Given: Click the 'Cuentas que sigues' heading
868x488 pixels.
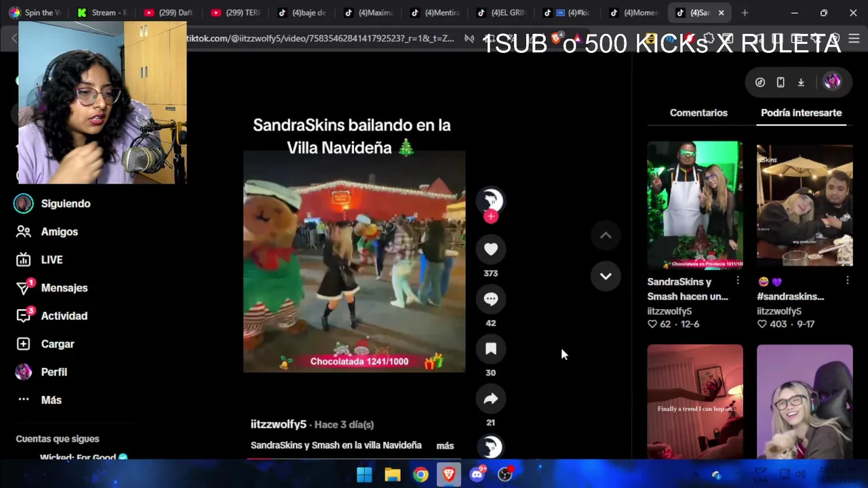Looking at the screenshot, I should (x=58, y=439).
